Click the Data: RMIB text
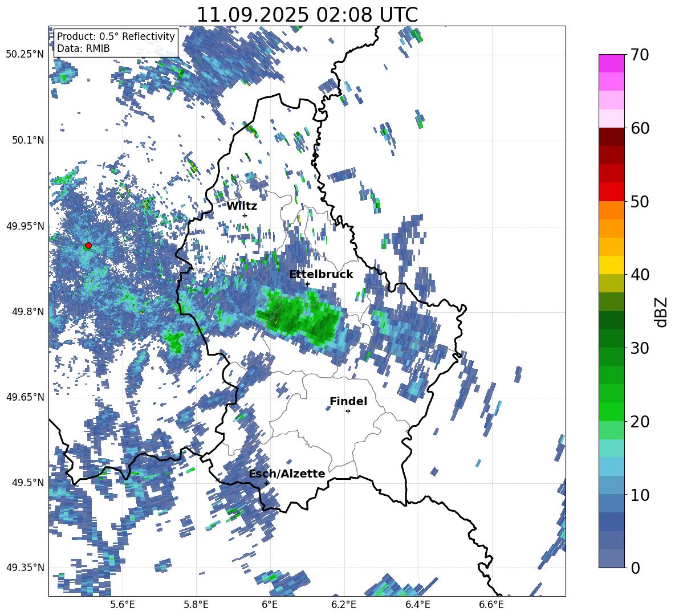The image size is (675, 616). tap(83, 48)
